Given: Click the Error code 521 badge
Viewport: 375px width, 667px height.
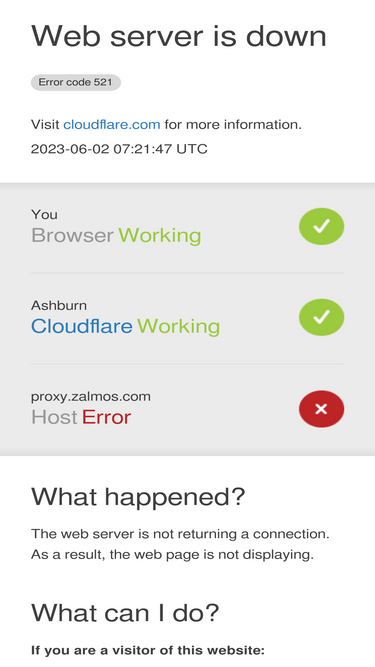Looking at the screenshot, I should pos(76,83).
